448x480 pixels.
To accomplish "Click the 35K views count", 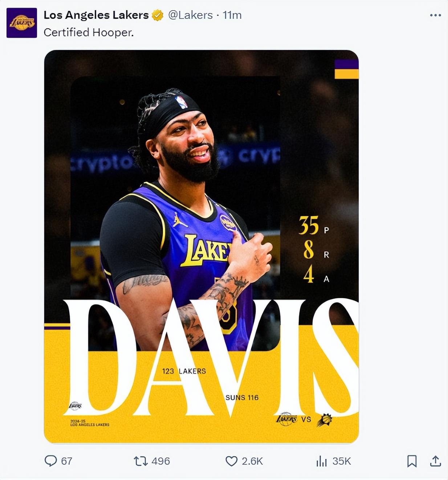I will point(342,461).
